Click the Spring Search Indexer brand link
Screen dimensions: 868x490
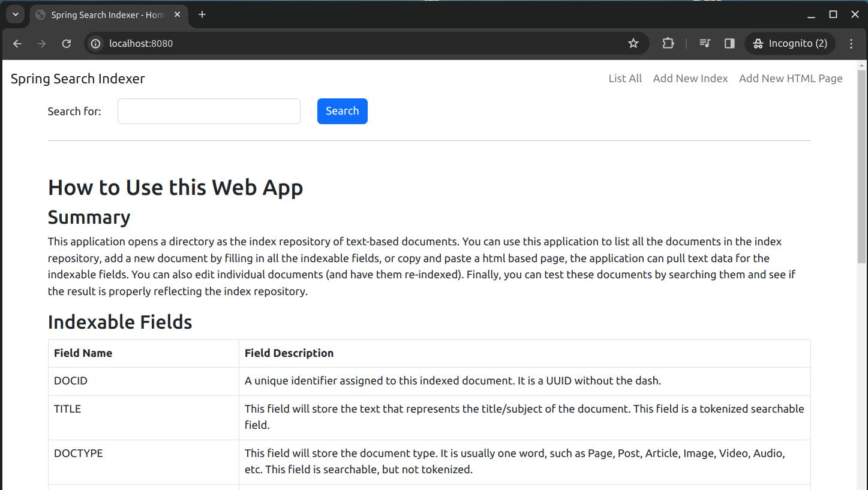click(77, 79)
